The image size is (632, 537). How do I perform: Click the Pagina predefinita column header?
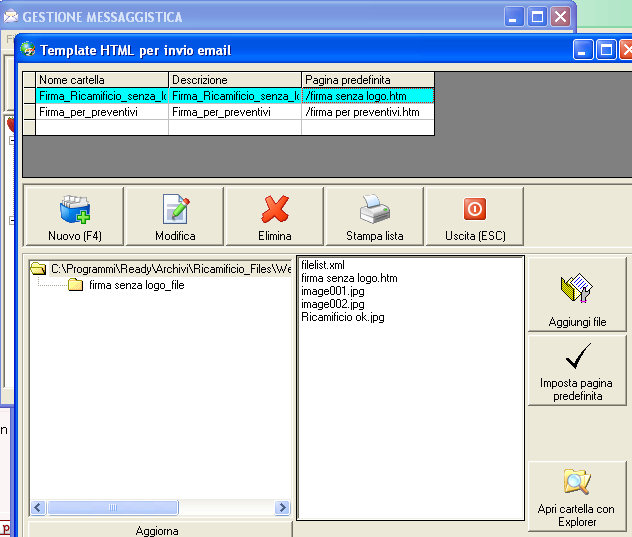pyautogui.click(x=368, y=80)
